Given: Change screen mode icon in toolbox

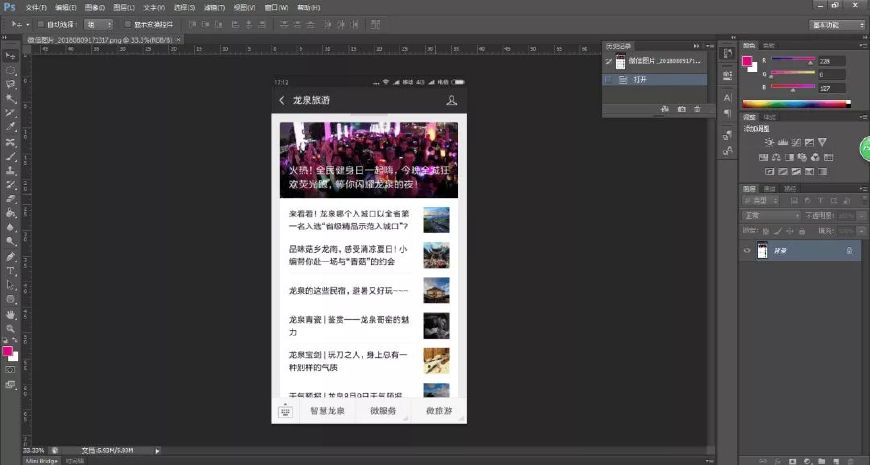Looking at the screenshot, I should [x=10, y=385].
